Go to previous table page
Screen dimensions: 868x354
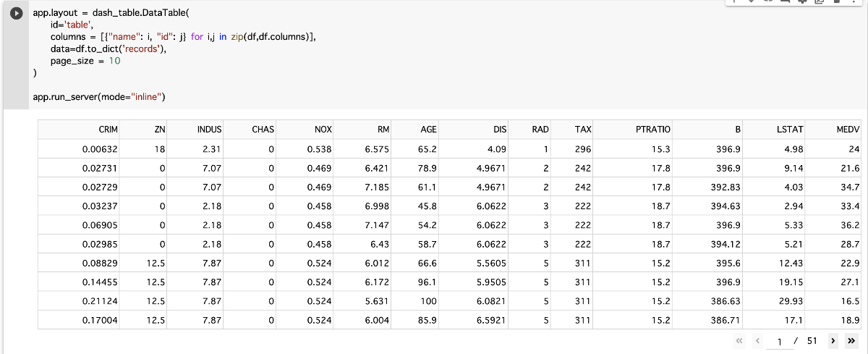(757, 340)
